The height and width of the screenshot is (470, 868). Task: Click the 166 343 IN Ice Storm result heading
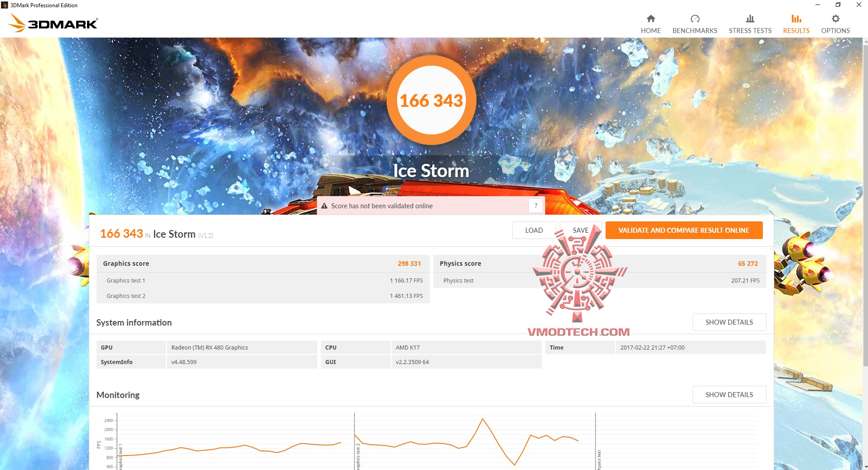pos(156,234)
